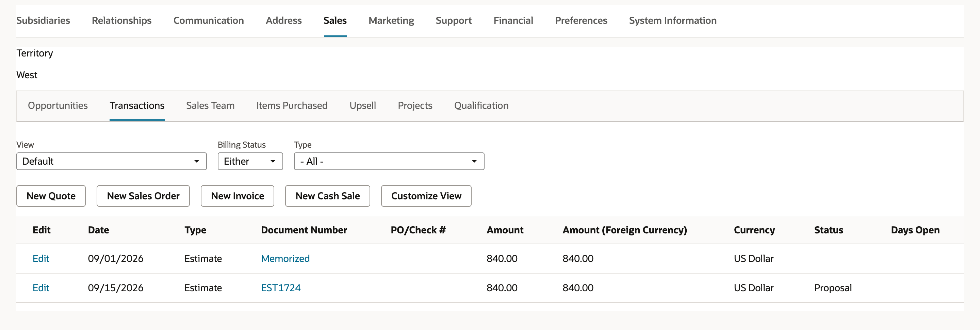This screenshot has height=330, width=980.
Task: Click the New Invoice button
Action: [238, 196]
